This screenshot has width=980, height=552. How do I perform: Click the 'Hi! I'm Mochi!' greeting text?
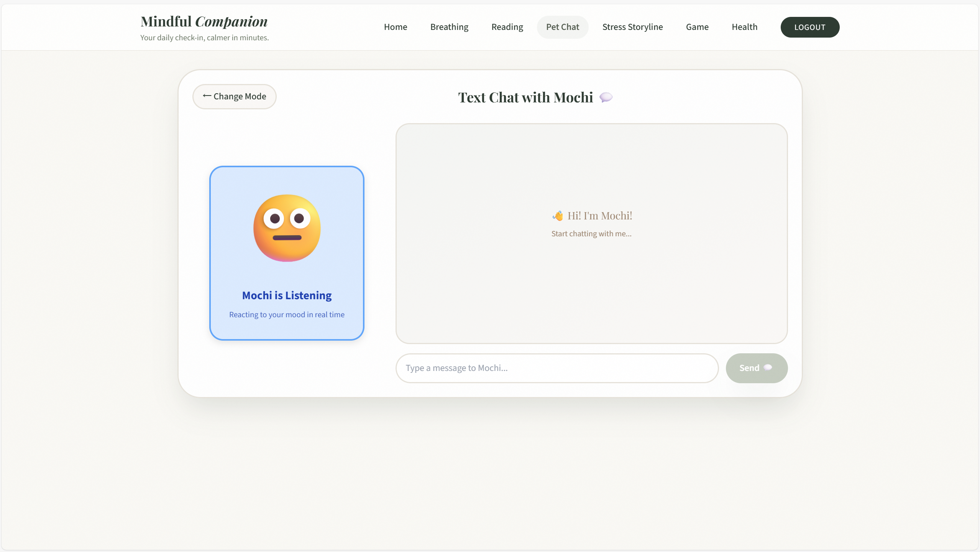coord(599,216)
